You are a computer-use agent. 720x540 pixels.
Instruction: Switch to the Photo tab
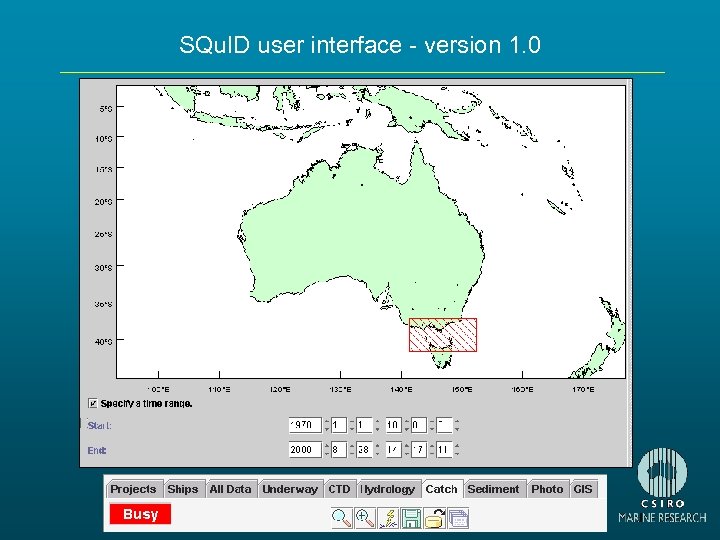click(x=547, y=489)
